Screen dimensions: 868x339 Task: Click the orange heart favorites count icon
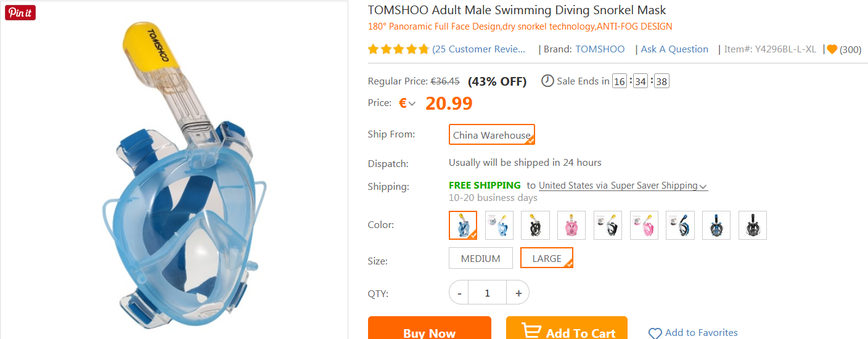pyautogui.click(x=832, y=49)
